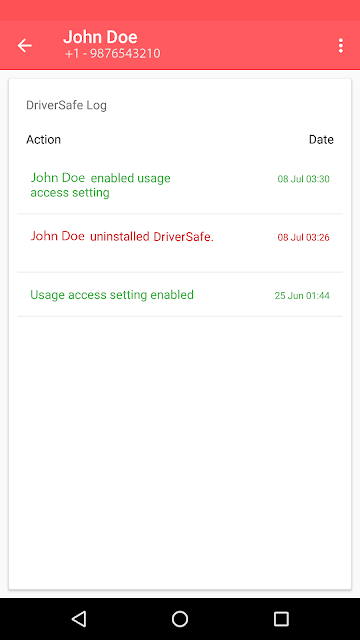Tap the DriverSafe Log title
Viewport: 360px width, 640px height.
tap(67, 105)
